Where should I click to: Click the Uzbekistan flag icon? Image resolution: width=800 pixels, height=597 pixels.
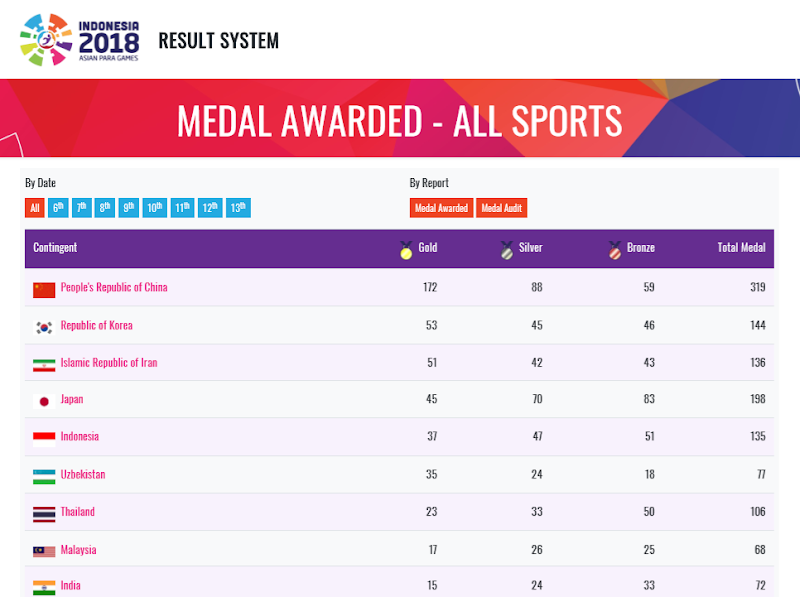pyautogui.click(x=44, y=476)
